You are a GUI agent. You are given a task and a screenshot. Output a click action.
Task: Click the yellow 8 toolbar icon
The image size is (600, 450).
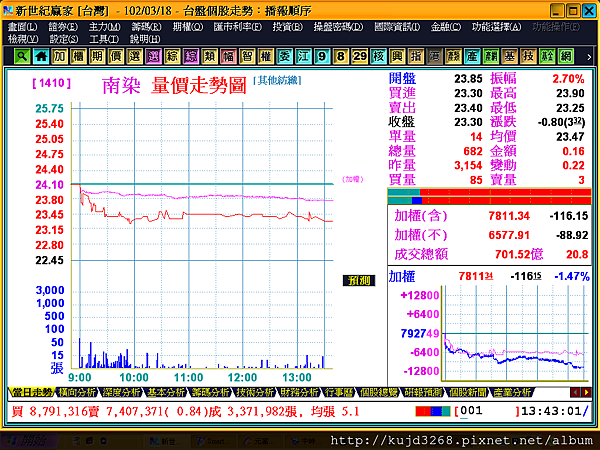[341, 57]
